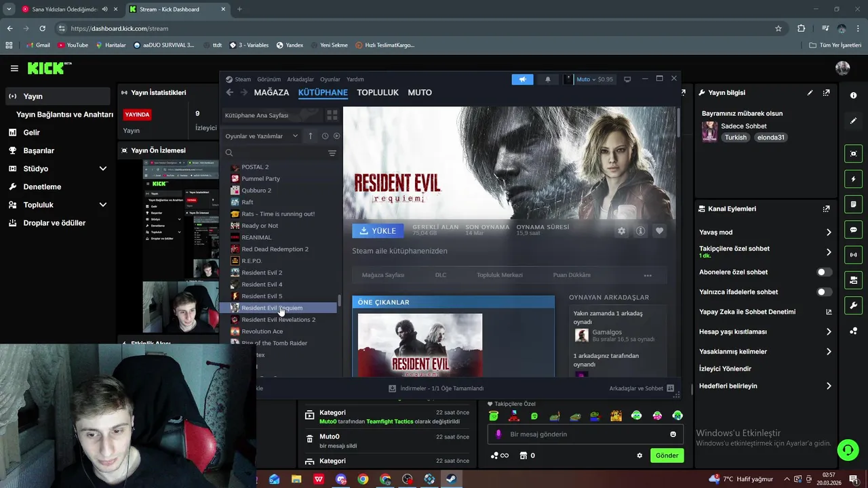Viewport: 868px width, 488px height.
Task: Click the Steam icon in the Windows taskbar
Action: click(451, 479)
